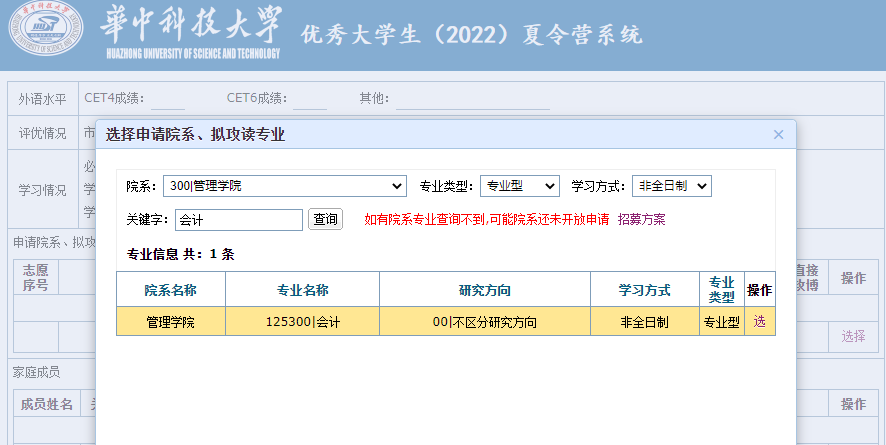Click the 关键字 input field containing 会计
Screen dimensions: 886x445
239,220
